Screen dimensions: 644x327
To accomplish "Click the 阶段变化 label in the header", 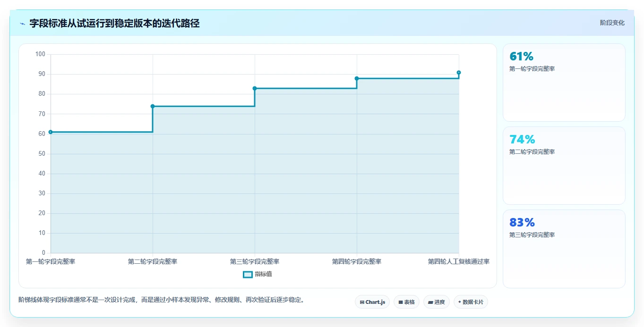I will (x=612, y=23).
